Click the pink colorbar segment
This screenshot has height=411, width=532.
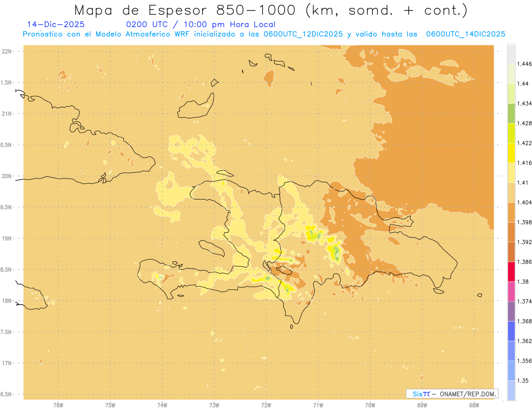coord(511,291)
